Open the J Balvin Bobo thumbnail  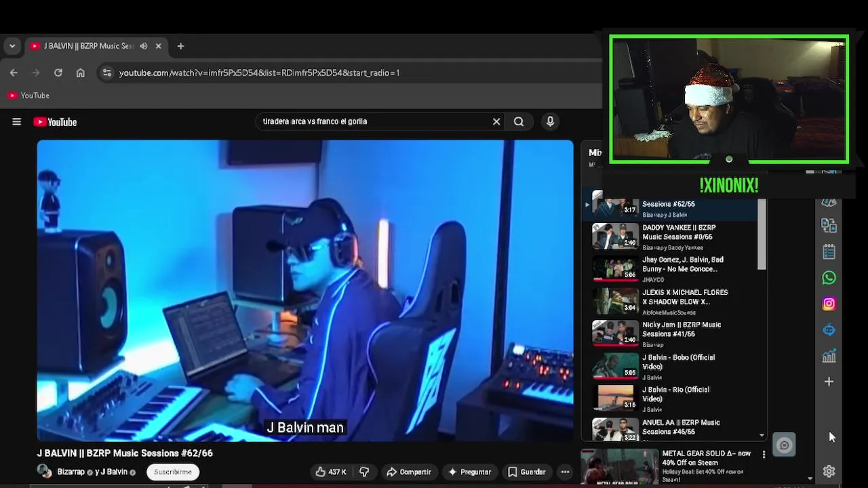pos(615,366)
